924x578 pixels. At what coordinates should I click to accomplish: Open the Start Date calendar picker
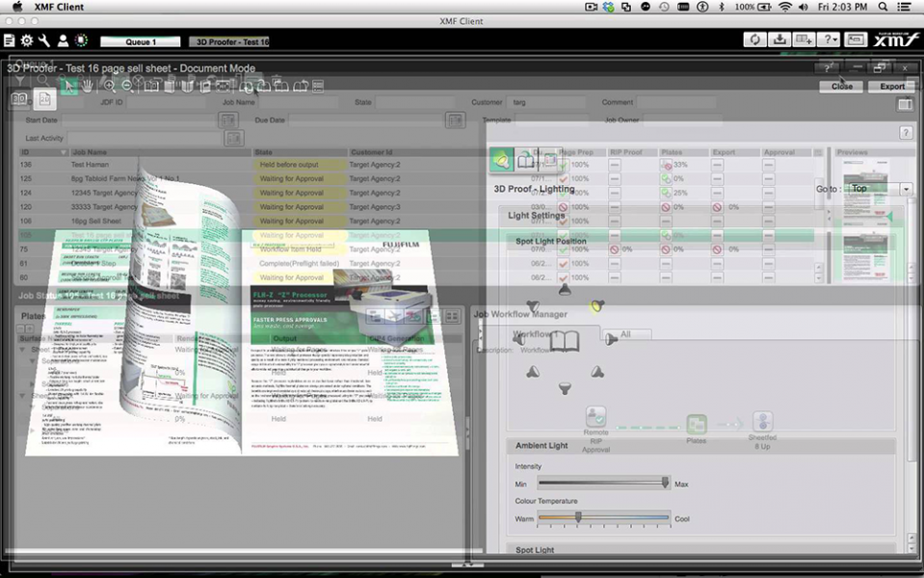coord(228,120)
